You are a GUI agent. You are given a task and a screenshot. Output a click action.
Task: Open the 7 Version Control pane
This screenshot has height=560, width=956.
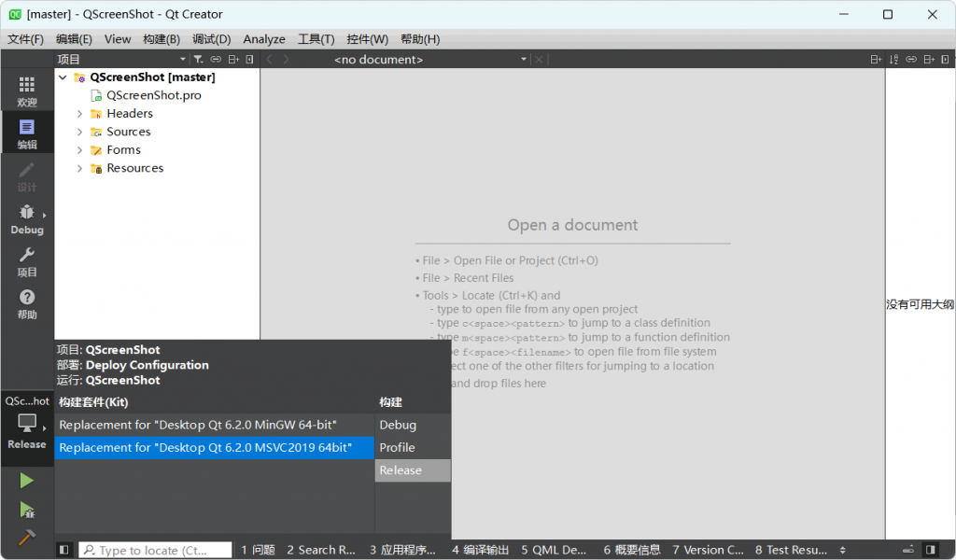708,550
